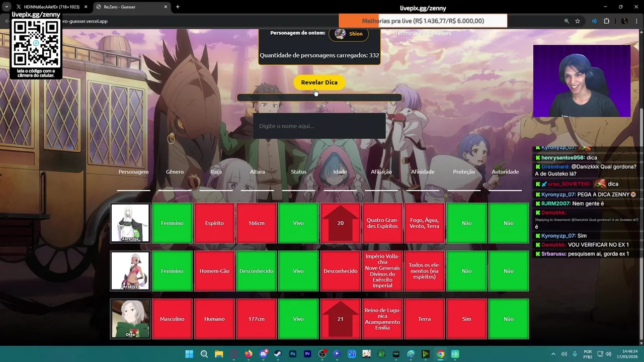Bookmark this page with the star icon

coord(578,21)
